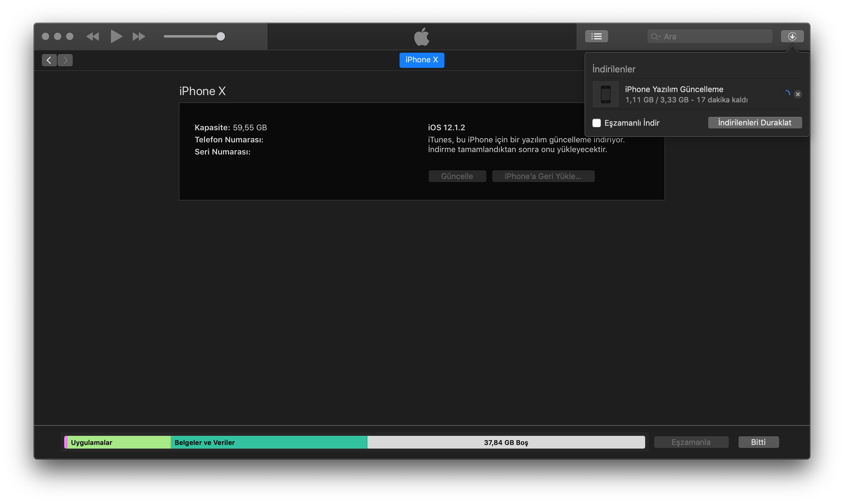Select the iPhone X device tab
Screen dimensions: 844x504
click(x=422, y=60)
